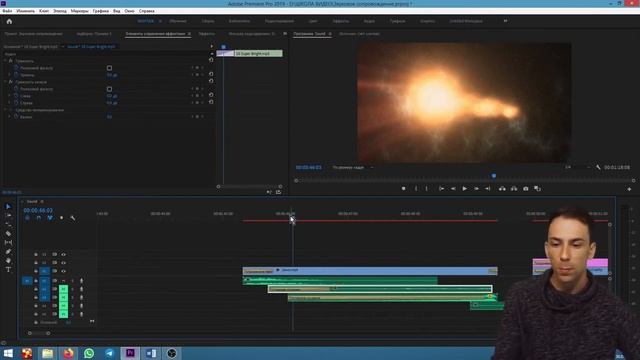Go to In point in Program monitor
Screen dimensions: 640x360
point(441,189)
